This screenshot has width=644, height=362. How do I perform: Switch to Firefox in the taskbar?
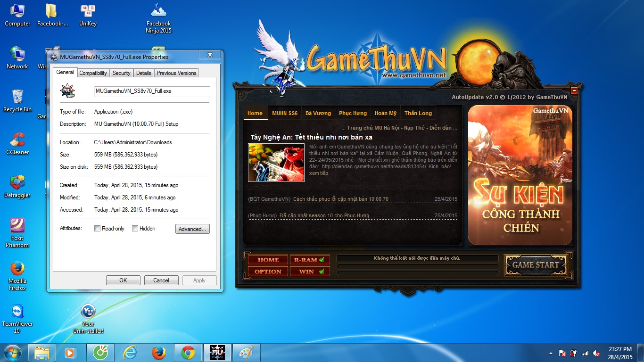click(159, 353)
